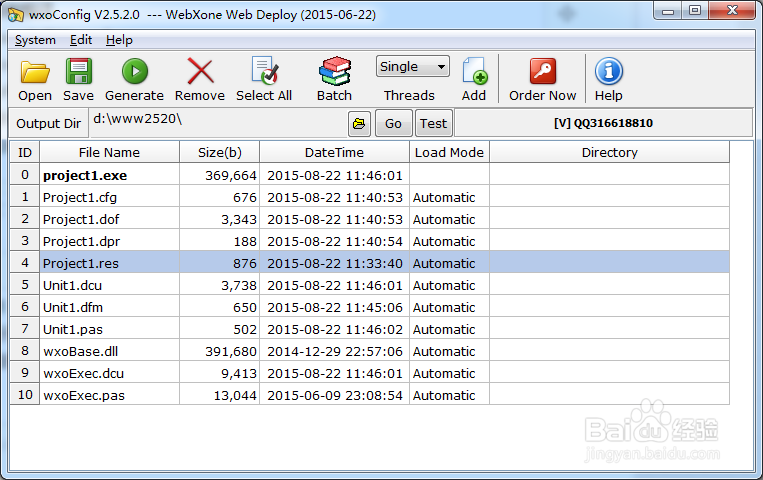Select the Unit1.dcu file name
Image resolution: width=763 pixels, height=480 pixels.
point(73,285)
